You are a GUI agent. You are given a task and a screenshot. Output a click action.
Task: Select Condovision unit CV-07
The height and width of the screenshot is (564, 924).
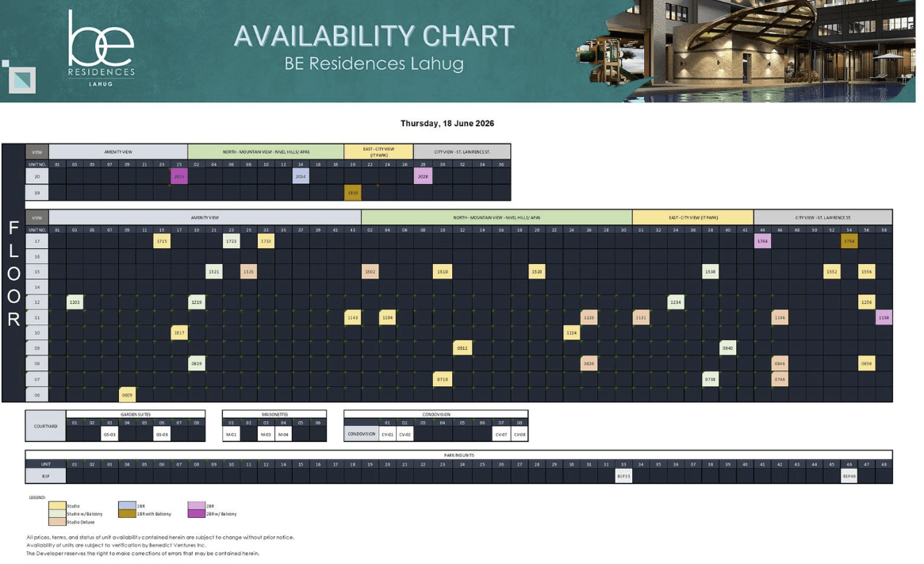[x=501, y=435]
